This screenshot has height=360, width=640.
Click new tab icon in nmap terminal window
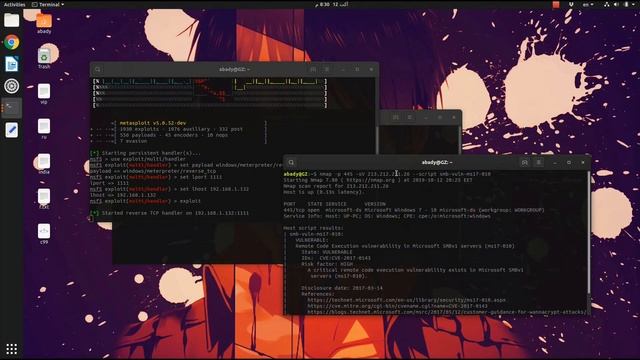coord(524,162)
